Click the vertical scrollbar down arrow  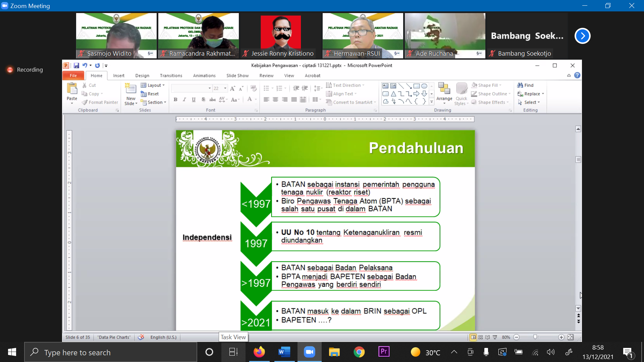click(578, 308)
